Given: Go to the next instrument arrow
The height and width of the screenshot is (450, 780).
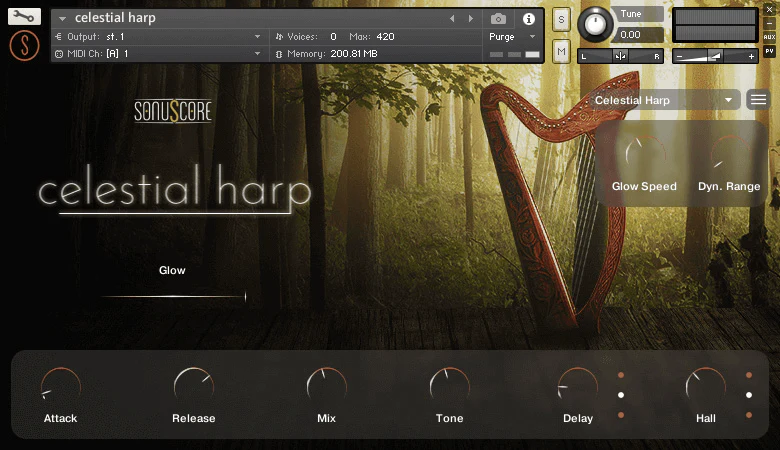Looking at the screenshot, I should [x=471, y=18].
